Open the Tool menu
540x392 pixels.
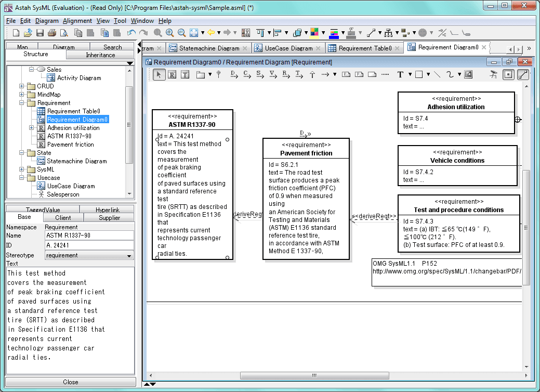pos(120,21)
